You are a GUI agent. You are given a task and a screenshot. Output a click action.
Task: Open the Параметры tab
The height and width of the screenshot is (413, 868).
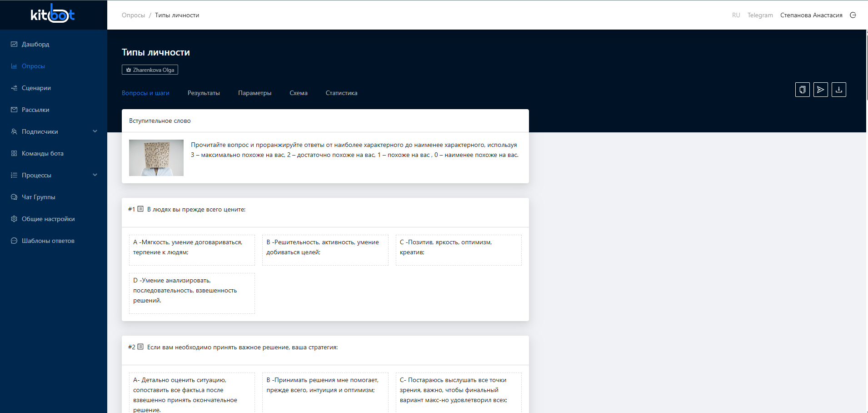click(x=255, y=93)
